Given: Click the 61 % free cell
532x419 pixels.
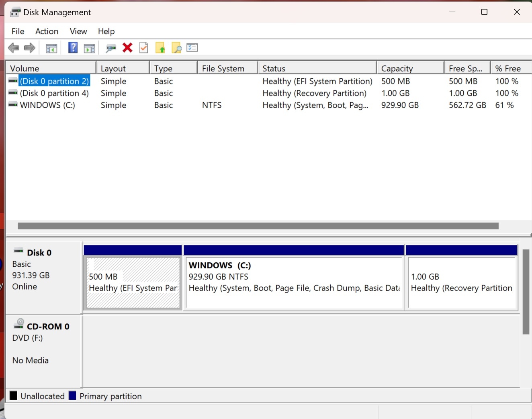Looking at the screenshot, I should coord(504,105).
